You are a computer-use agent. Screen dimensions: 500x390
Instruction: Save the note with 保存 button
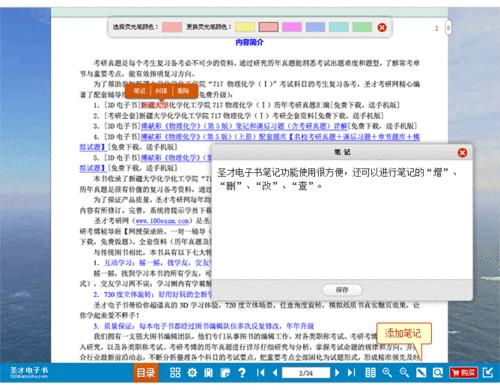tap(342, 290)
